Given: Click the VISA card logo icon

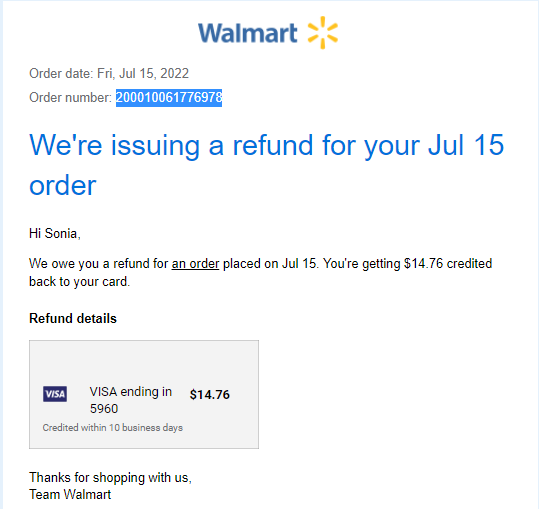Looking at the screenshot, I should (x=55, y=394).
